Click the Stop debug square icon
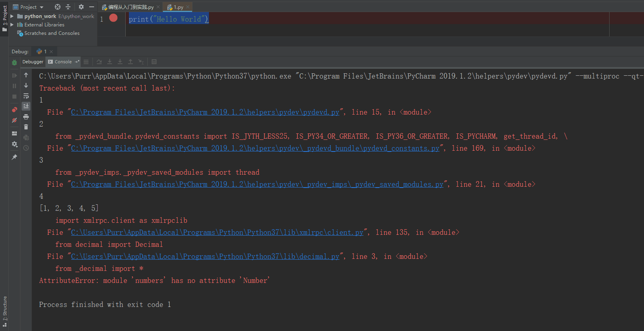This screenshot has height=331, width=644. (14, 97)
